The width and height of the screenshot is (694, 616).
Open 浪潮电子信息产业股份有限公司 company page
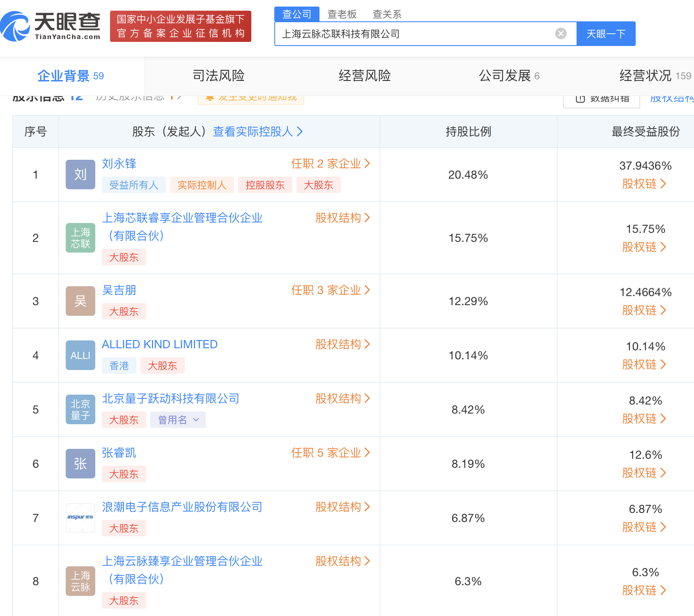182,507
